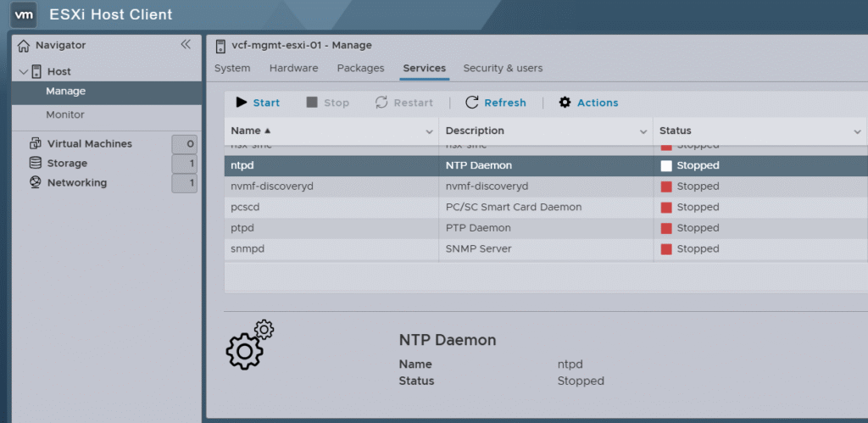868x423 pixels.
Task: Open the Actions gear menu
Action: click(588, 103)
